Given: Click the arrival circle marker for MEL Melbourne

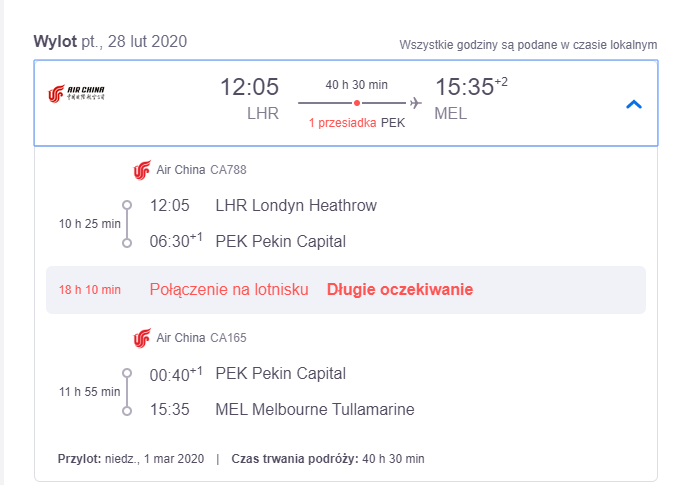Looking at the screenshot, I should tap(127, 411).
